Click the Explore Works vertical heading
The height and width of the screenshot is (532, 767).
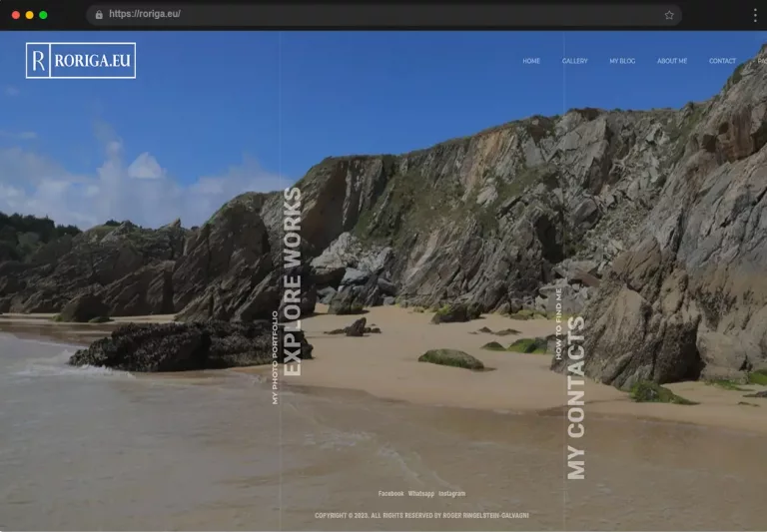coord(292,281)
